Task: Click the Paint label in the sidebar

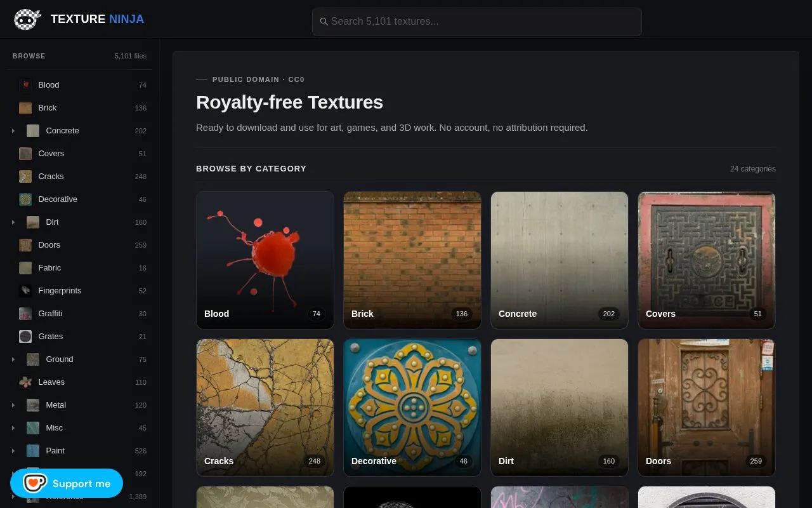Action: (55, 450)
